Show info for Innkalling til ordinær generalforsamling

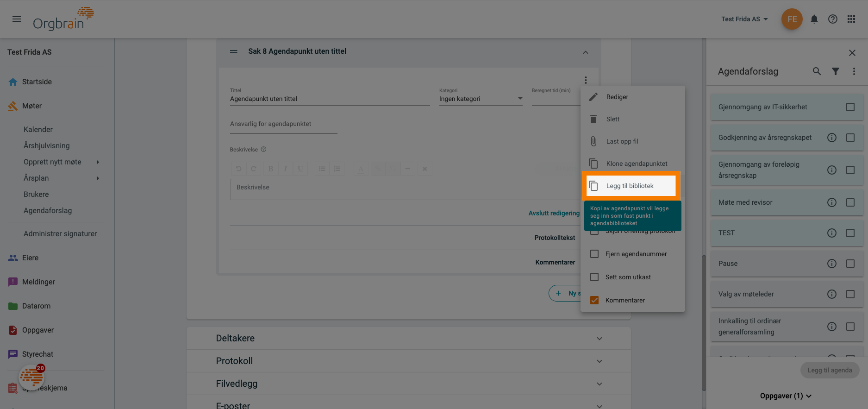tap(832, 327)
